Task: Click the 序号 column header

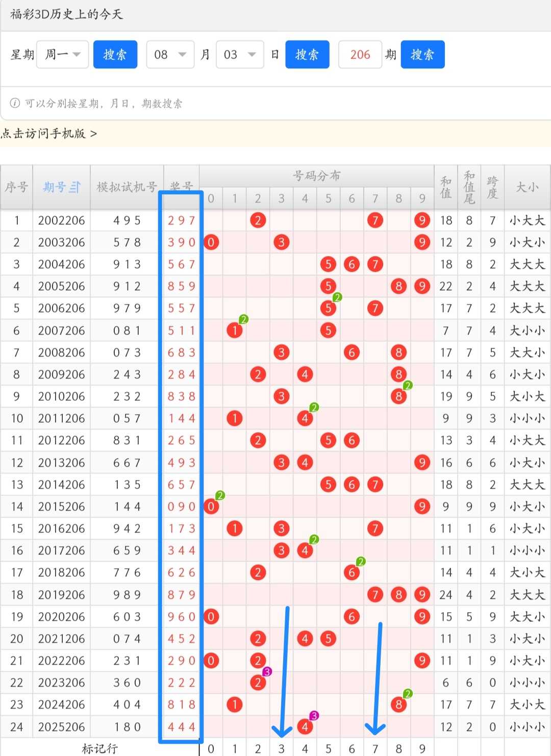Action: (16, 187)
